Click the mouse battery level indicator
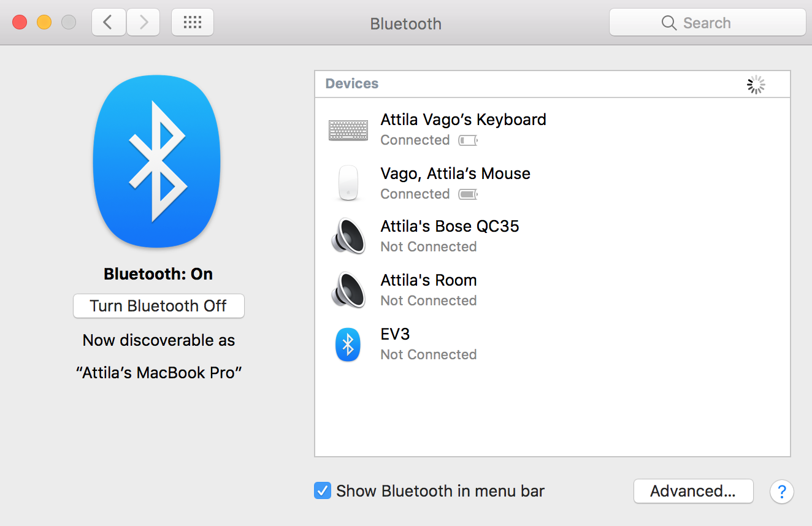The image size is (812, 526). point(468,194)
